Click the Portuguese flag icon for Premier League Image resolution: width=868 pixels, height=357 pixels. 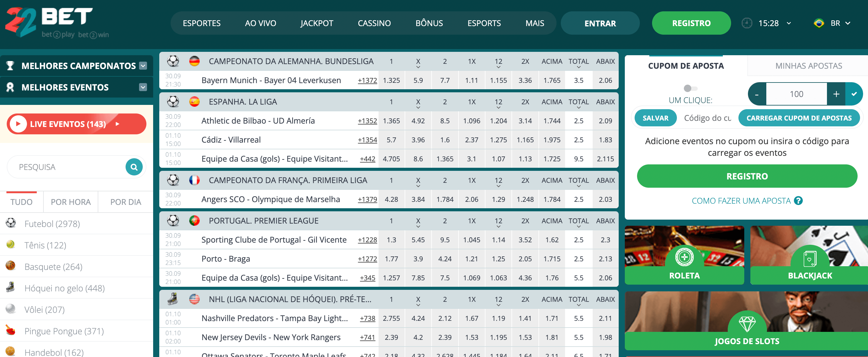tap(194, 221)
